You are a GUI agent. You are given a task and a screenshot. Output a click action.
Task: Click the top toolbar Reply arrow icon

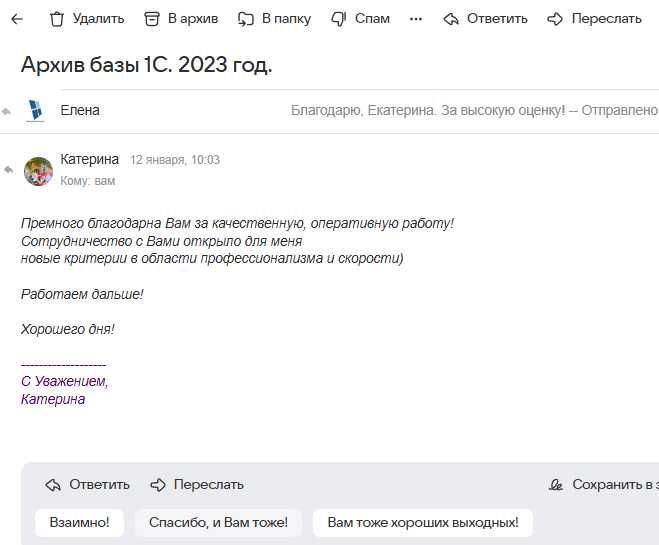451,19
